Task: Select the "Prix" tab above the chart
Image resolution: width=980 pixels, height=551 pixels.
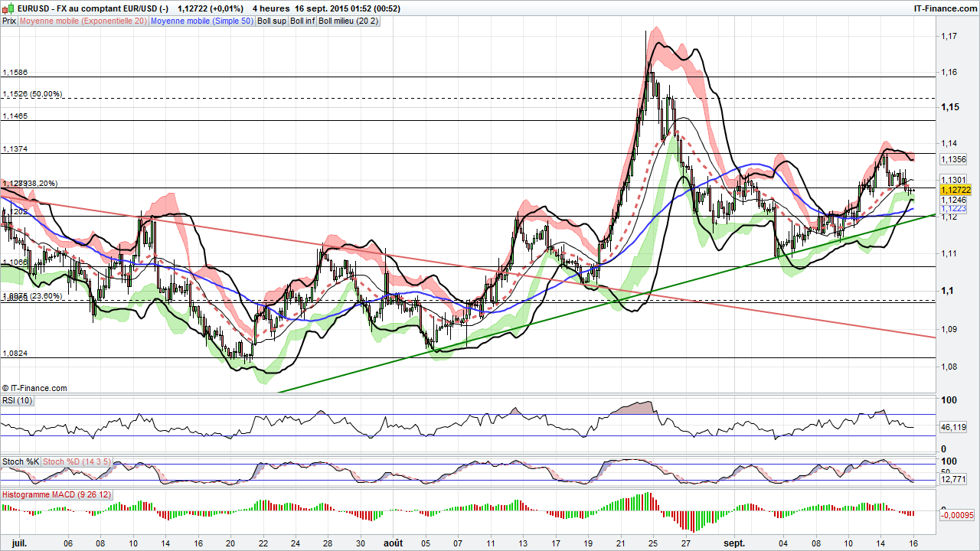Action: [8, 21]
